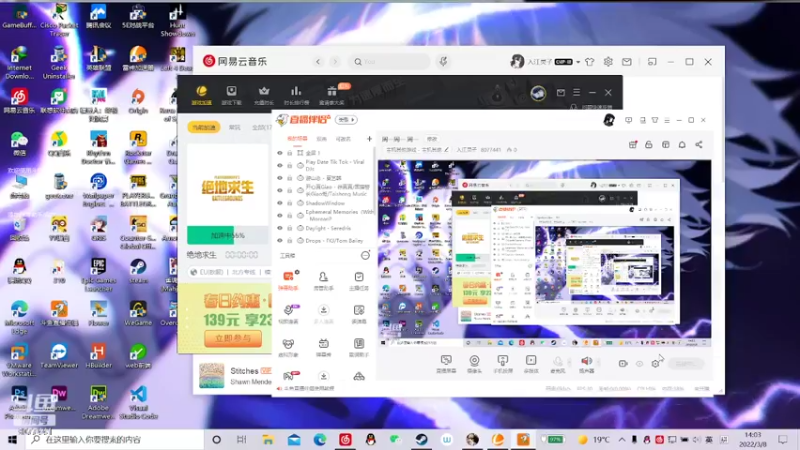The height and width of the screenshot is (450, 800).
Task: Switch to the second scene tab in the live companion
Action: click(x=321, y=139)
